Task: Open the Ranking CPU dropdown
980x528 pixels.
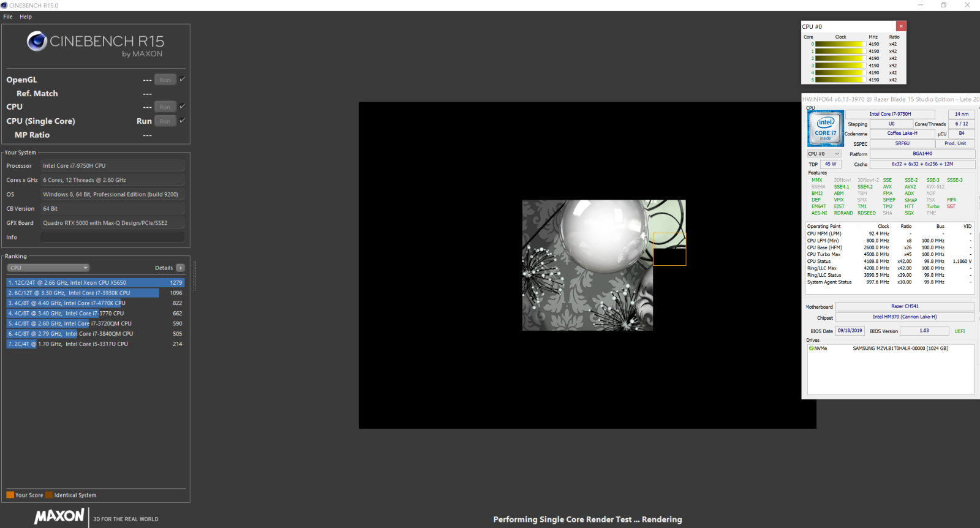Action: pyautogui.click(x=48, y=268)
